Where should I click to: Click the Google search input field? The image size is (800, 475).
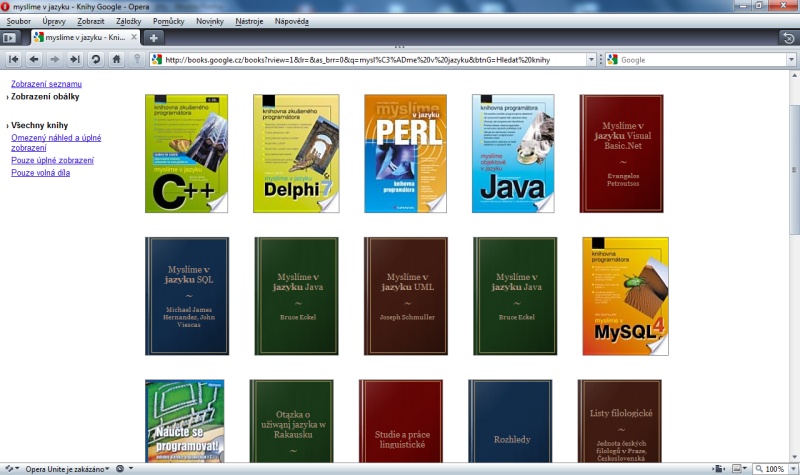(703, 60)
